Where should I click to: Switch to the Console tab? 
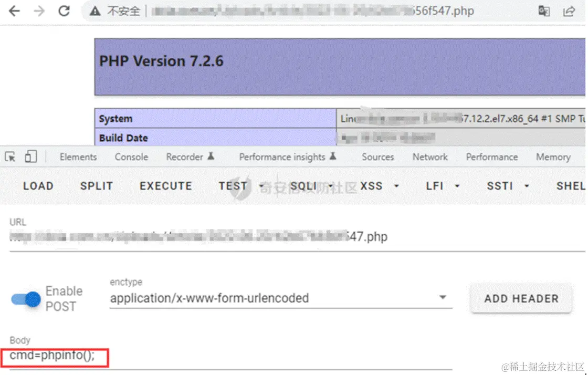[131, 157]
